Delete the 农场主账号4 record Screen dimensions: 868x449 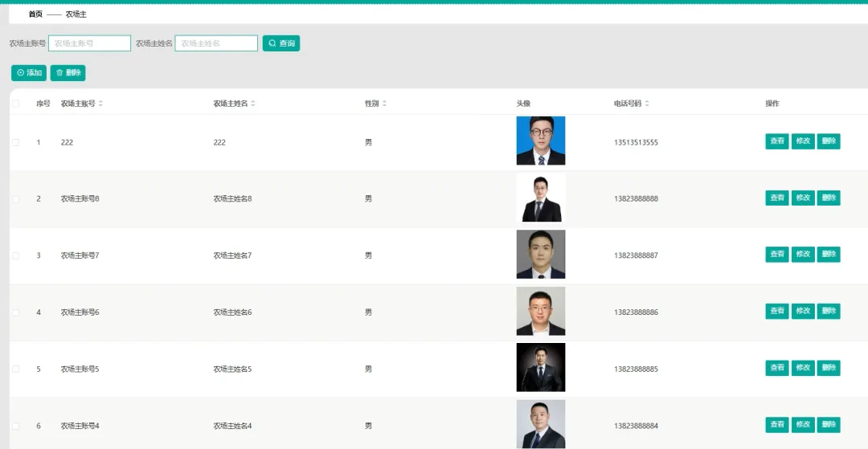coord(829,425)
